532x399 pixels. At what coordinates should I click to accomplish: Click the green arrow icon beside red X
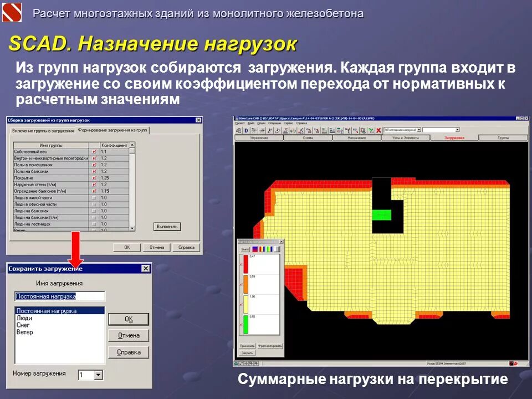click(x=371, y=130)
